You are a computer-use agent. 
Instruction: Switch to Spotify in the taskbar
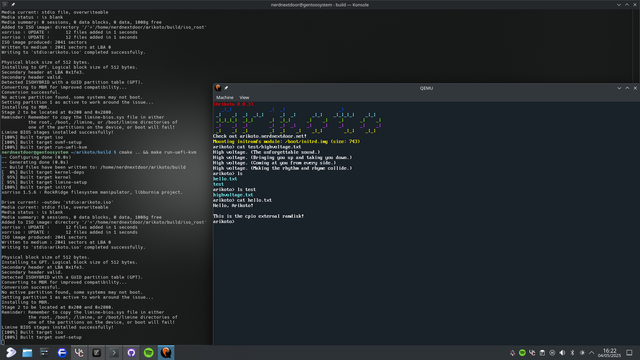pyautogui.click(x=149, y=353)
